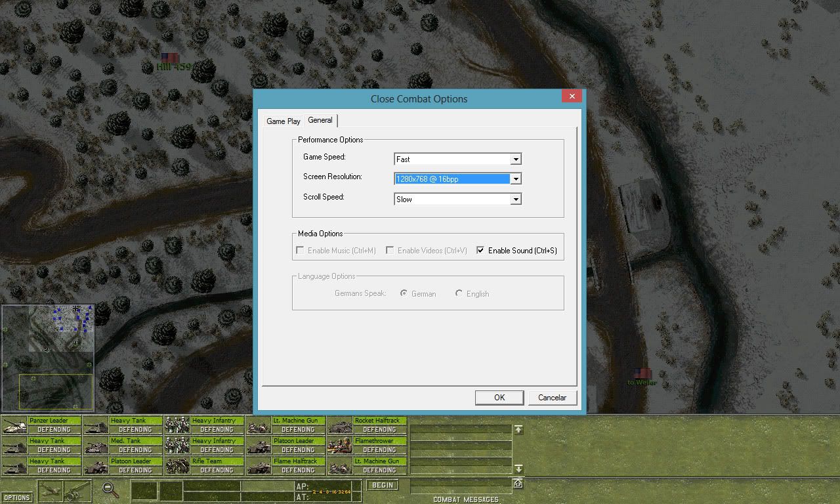Toggle the Enable Music checkbox

(x=300, y=250)
